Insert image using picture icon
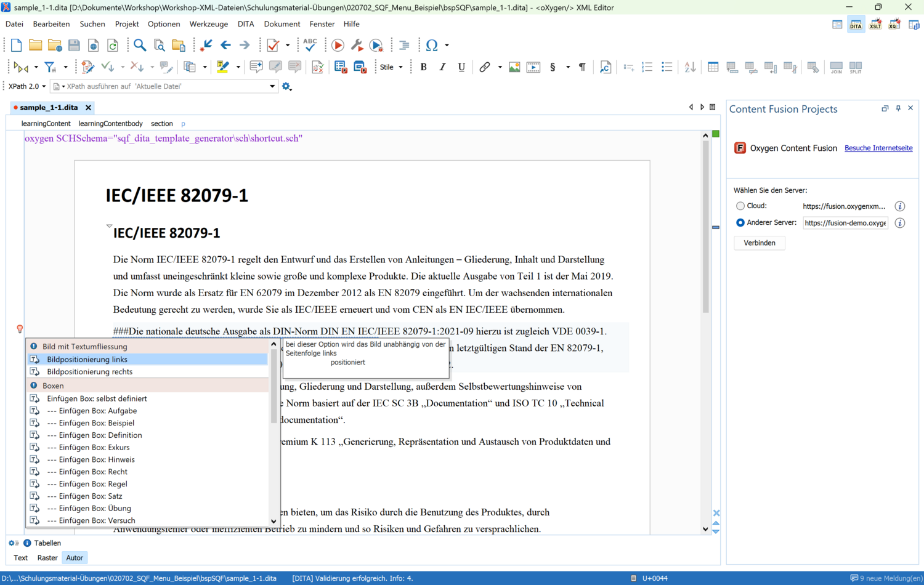 tap(514, 67)
